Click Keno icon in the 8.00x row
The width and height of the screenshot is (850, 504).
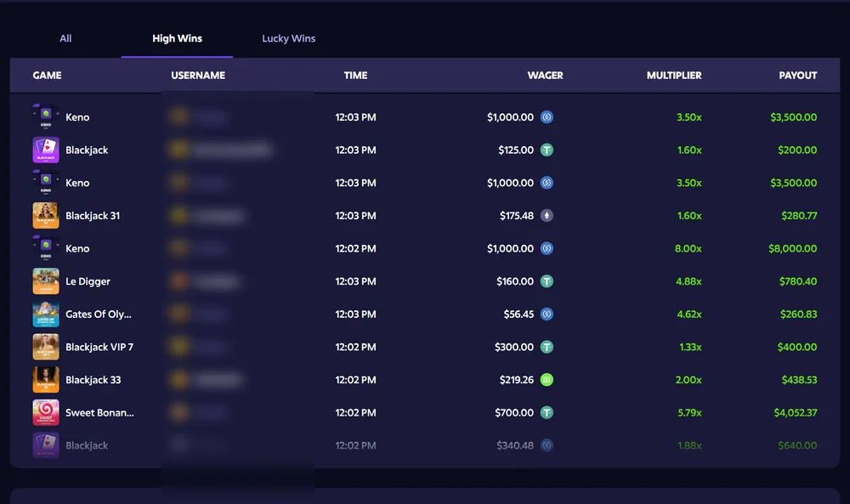(x=46, y=249)
